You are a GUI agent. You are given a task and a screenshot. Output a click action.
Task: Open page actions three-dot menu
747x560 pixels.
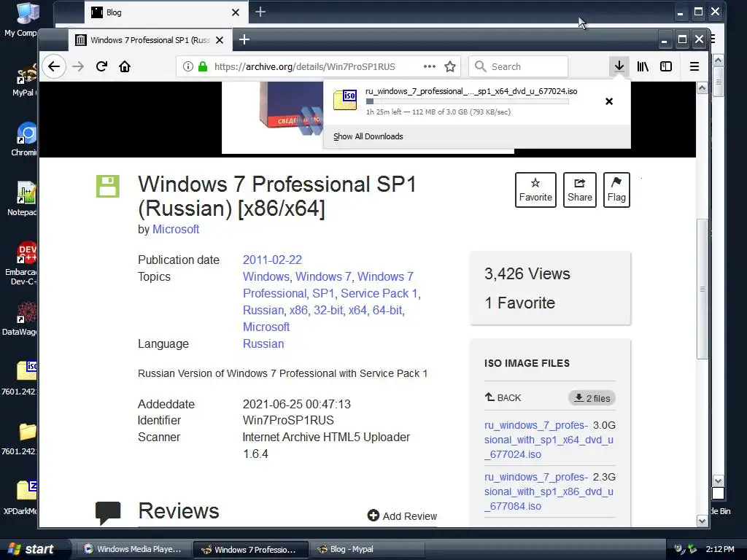[x=429, y=66]
